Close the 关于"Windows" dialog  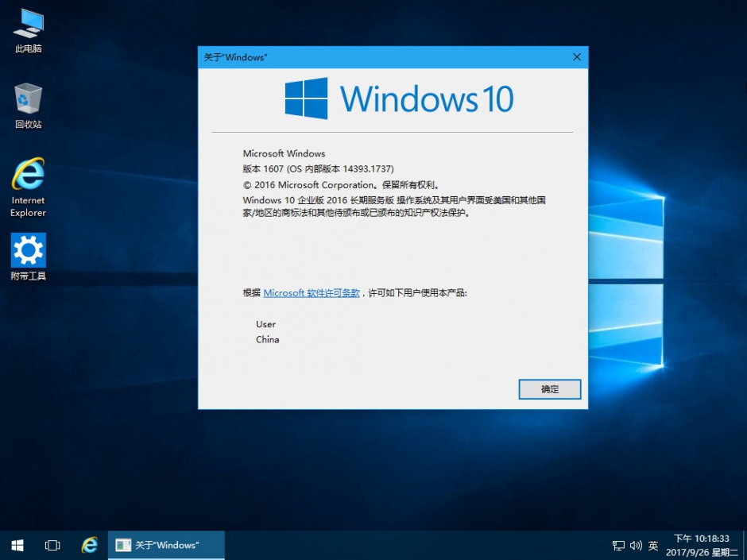pyautogui.click(x=576, y=57)
